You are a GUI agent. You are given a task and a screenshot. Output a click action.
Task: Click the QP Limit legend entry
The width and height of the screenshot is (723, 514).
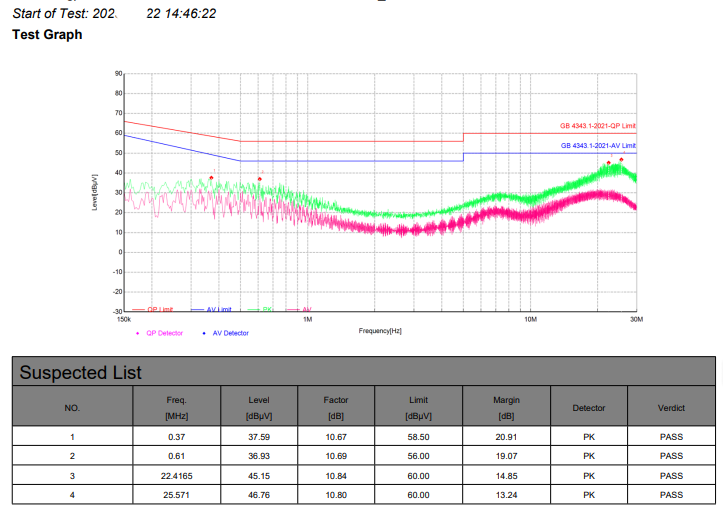[160, 310]
